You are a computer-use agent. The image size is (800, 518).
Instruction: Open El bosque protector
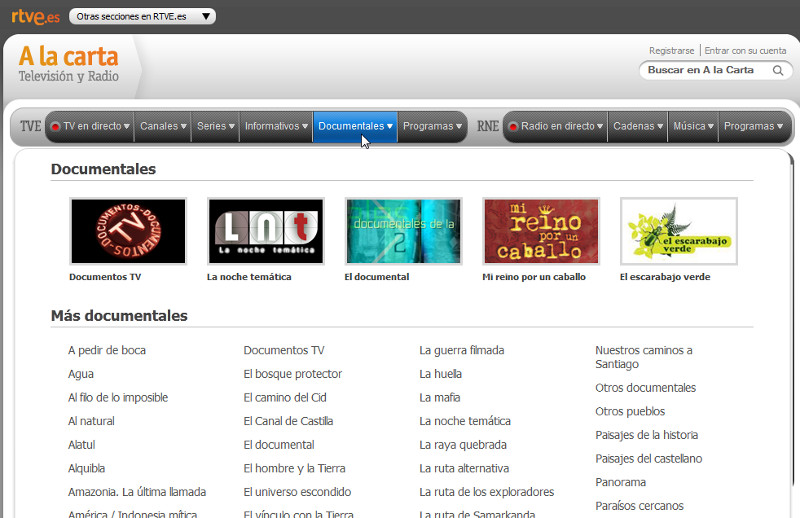coord(292,374)
